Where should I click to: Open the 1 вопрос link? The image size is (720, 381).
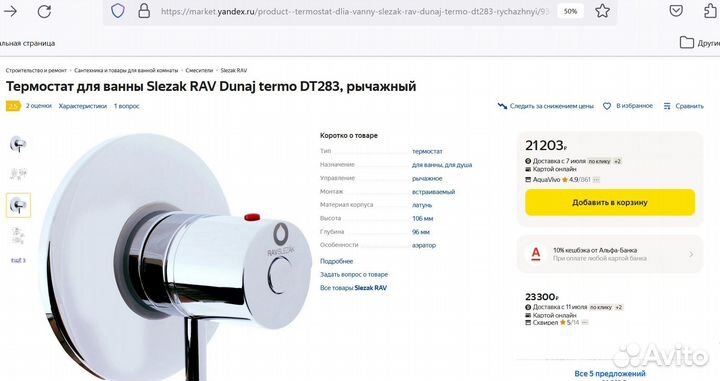127,106
